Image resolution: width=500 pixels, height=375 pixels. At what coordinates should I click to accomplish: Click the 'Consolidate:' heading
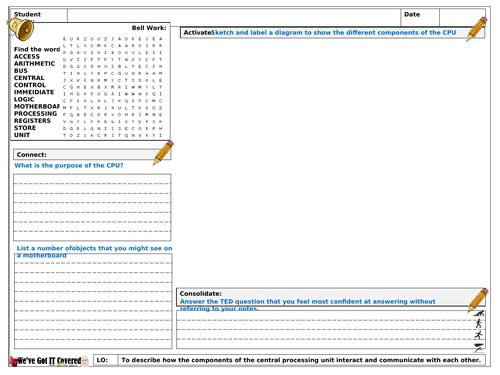tap(200, 294)
